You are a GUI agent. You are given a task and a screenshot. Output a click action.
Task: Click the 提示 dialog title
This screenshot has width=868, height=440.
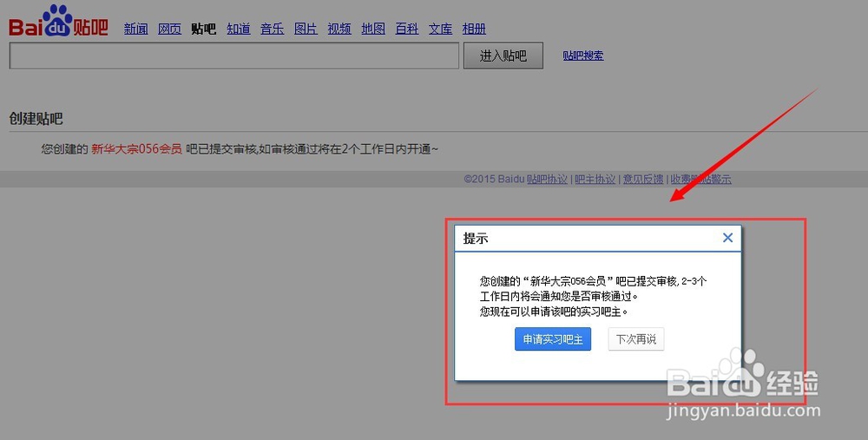pyautogui.click(x=476, y=239)
